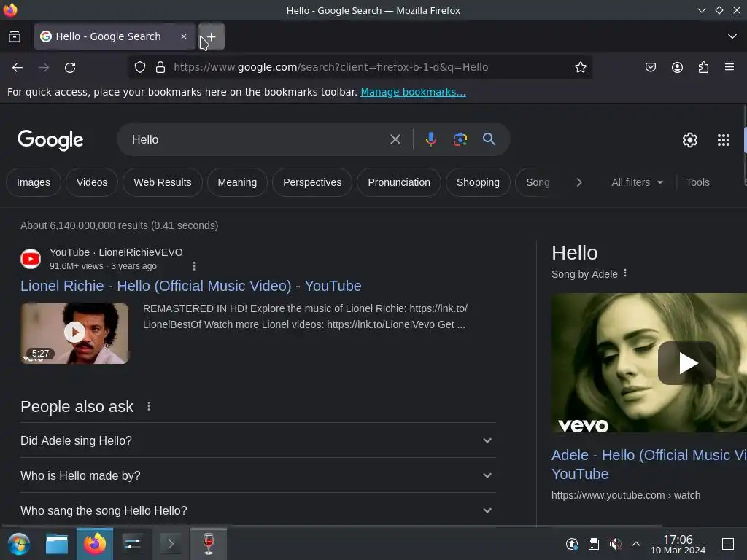The width and height of the screenshot is (747, 560).
Task: Open the People also ask three-dot menu
Action: click(149, 407)
